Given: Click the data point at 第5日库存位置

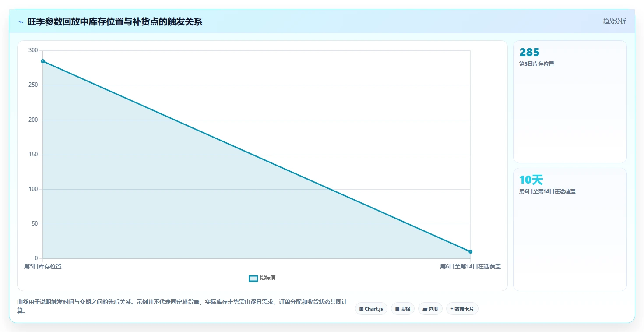Looking at the screenshot, I should (x=42, y=61).
